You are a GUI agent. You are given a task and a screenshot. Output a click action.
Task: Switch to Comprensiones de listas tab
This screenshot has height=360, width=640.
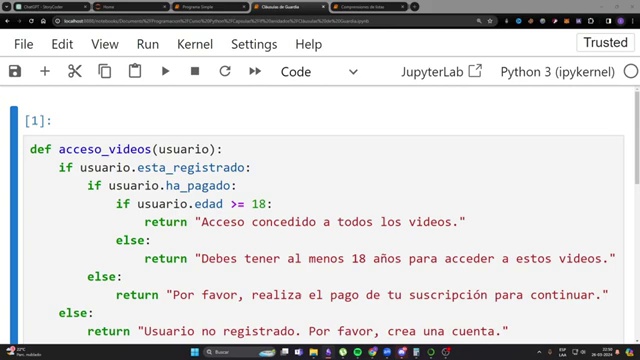pyautogui.click(x=368, y=7)
